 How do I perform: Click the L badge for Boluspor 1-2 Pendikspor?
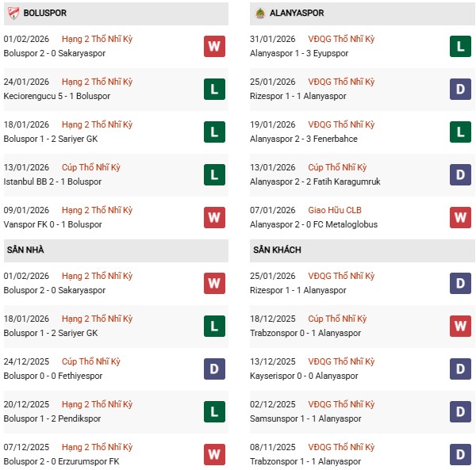point(214,411)
